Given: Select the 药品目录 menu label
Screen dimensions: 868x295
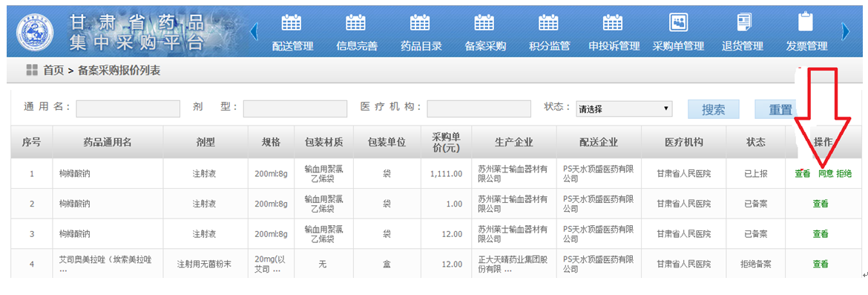Looking at the screenshot, I should coord(421,46).
